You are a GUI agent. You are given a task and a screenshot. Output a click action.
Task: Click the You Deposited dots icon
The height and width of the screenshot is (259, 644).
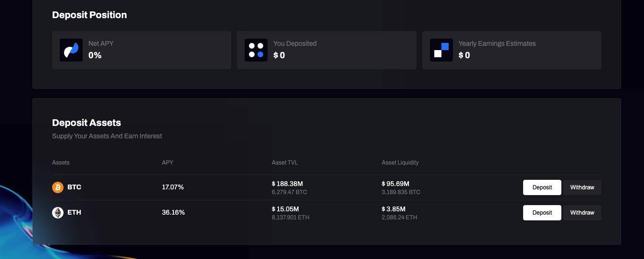click(x=256, y=50)
